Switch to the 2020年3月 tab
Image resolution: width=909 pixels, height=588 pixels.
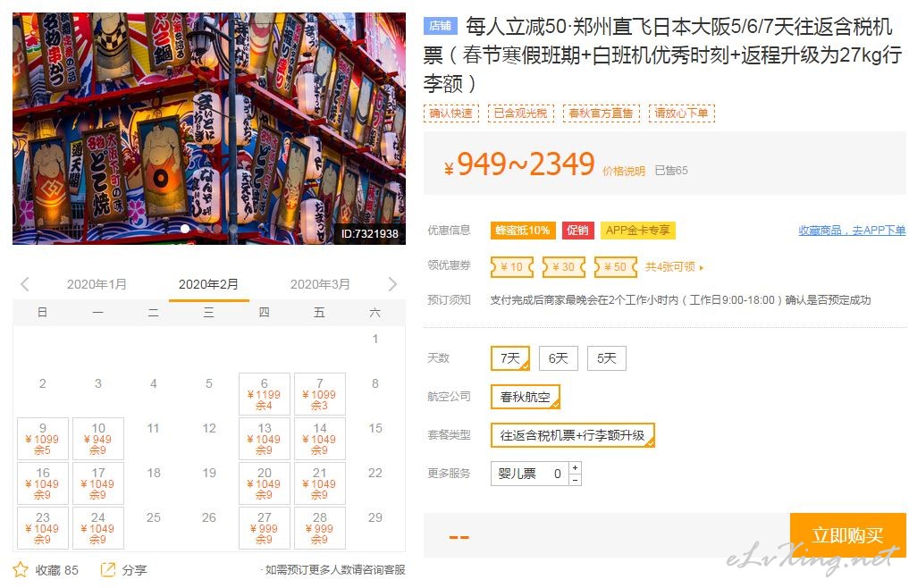pyautogui.click(x=320, y=284)
